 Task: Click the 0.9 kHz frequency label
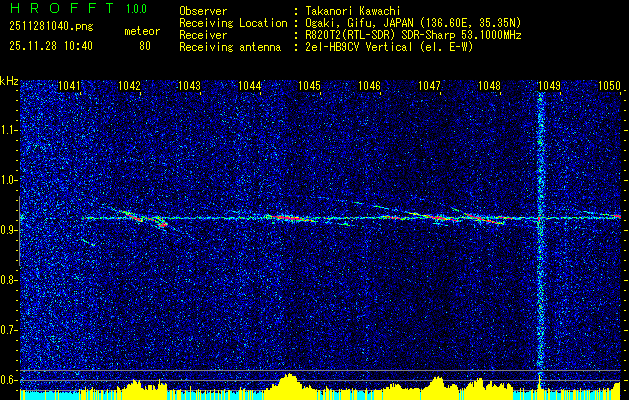coord(8,230)
